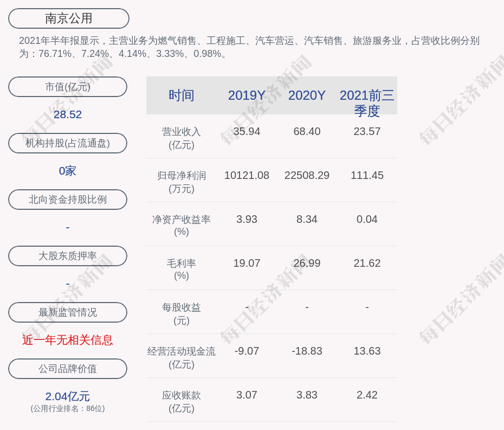Click ROE value 3.93

click(247, 220)
